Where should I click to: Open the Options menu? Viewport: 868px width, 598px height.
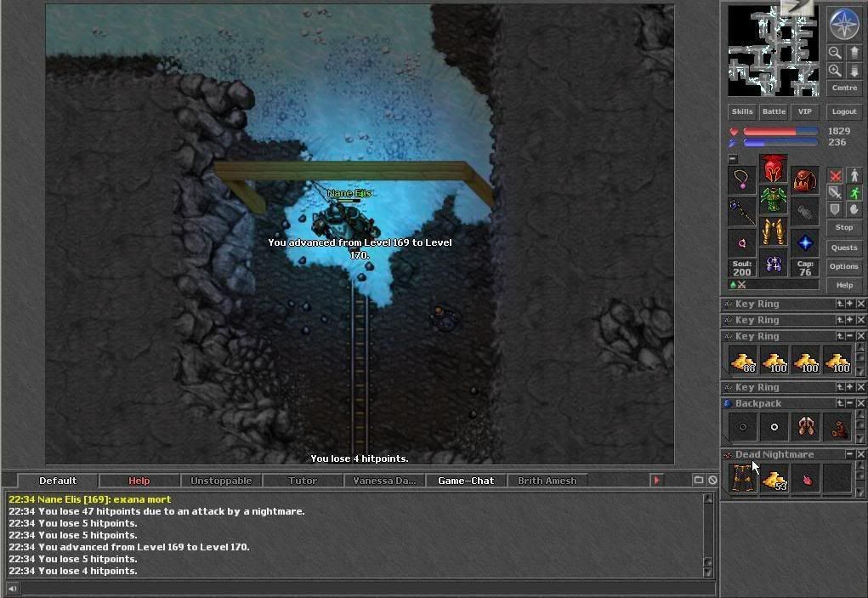[x=844, y=266]
